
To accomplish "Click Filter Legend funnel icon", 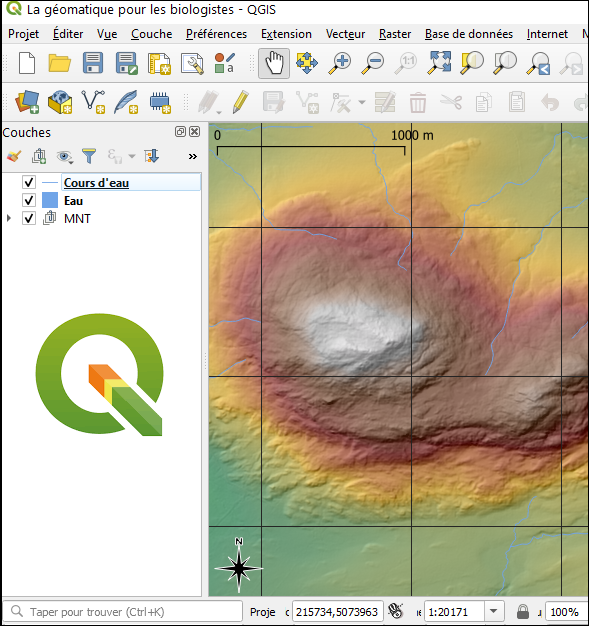I will tap(89, 156).
